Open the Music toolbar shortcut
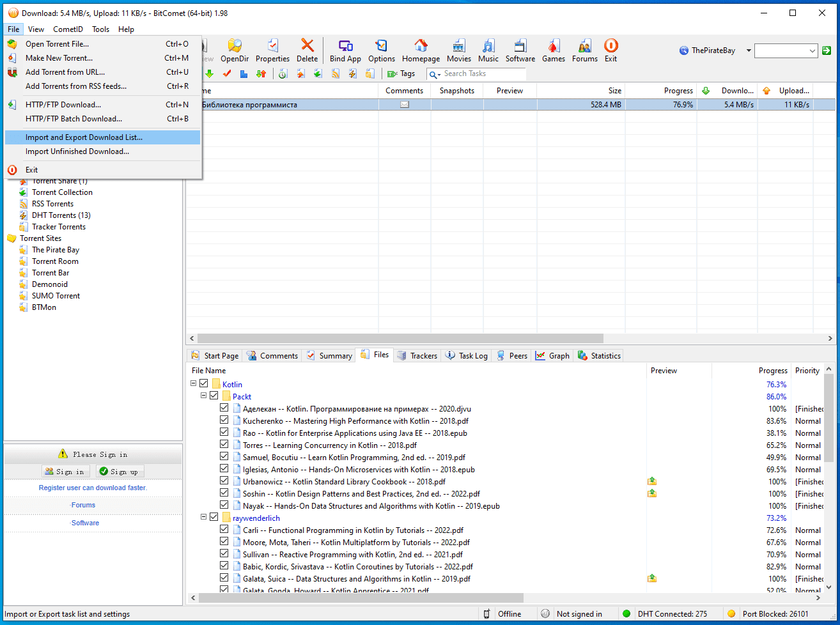The width and height of the screenshot is (840, 625). [x=488, y=50]
